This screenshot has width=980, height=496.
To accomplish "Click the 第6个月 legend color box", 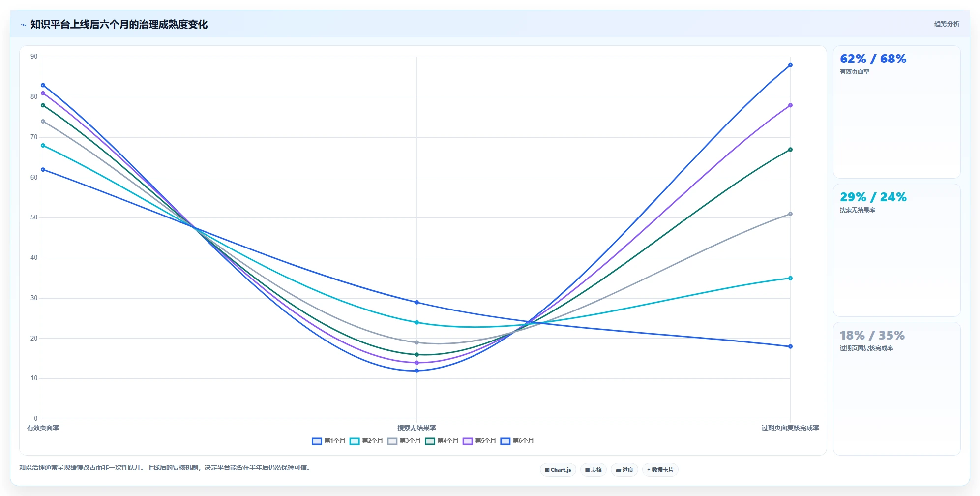I will pyautogui.click(x=505, y=441).
